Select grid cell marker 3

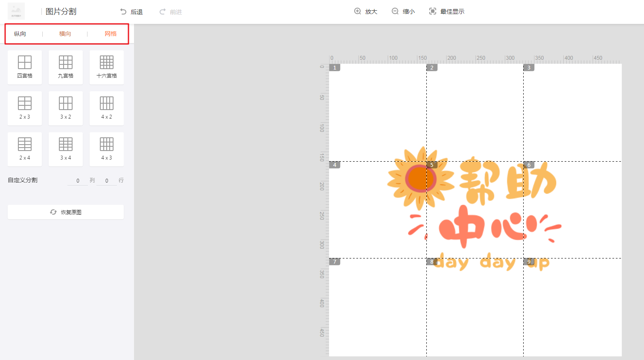(529, 67)
